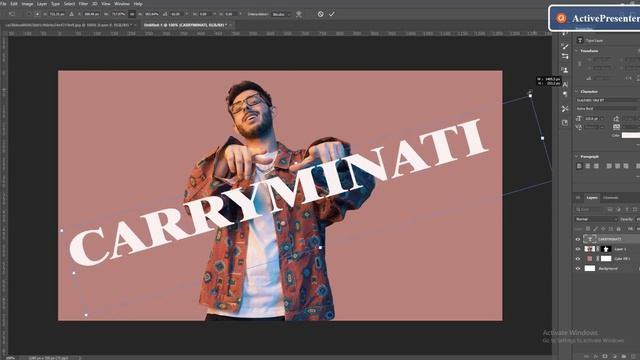The width and height of the screenshot is (640, 360).
Task: Open the Type menu
Action: (56, 4)
